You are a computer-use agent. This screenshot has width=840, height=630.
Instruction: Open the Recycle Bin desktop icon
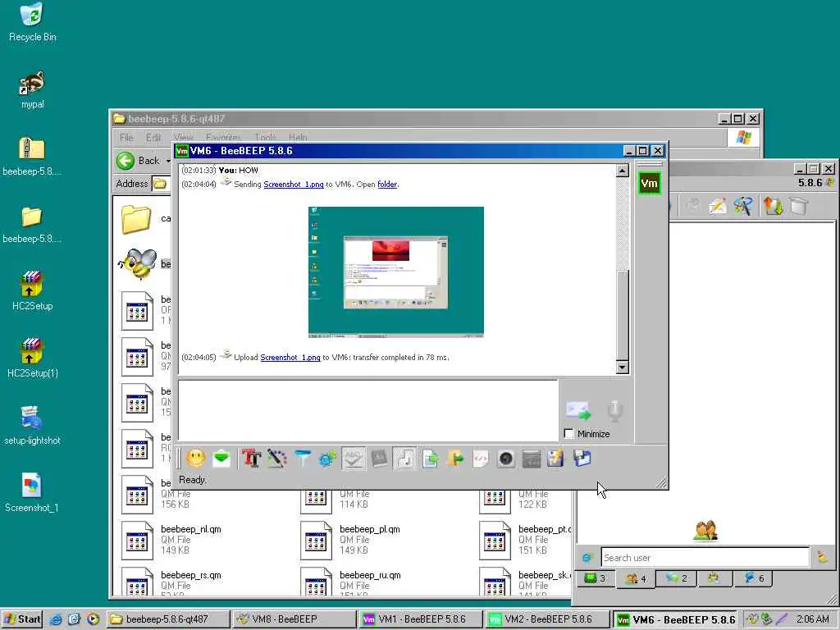pyautogui.click(x=32, y=22)
